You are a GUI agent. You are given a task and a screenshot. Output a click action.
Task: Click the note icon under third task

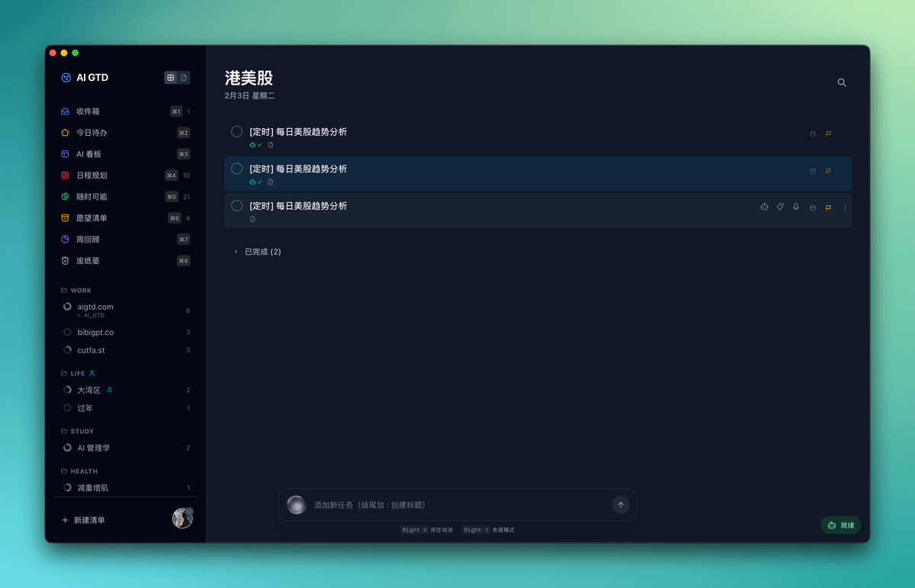pyautogui.click(x=252, y=219)
